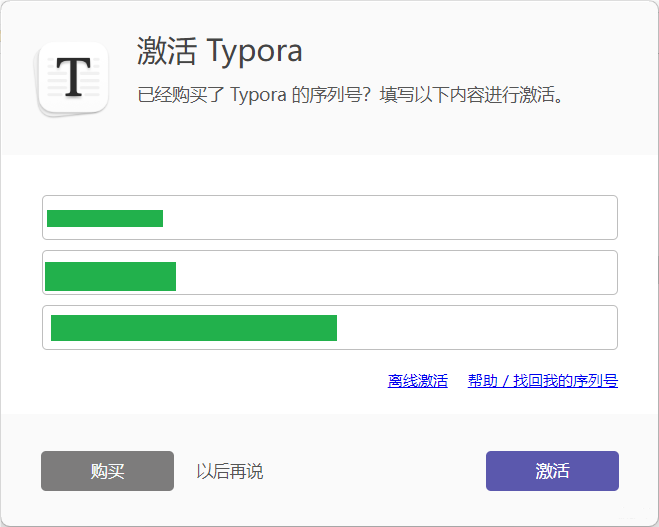Open the 离线激活 link
The height and width of the screenshot is (527, 659).
tap(417, 381)
